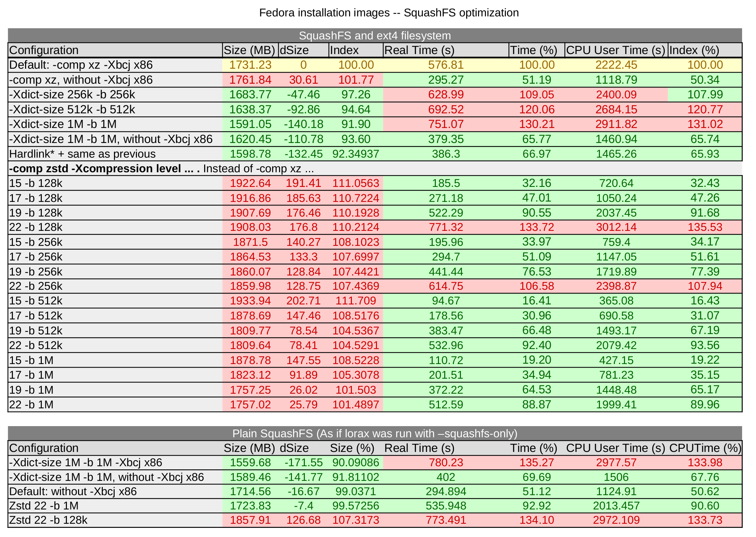Click the '-Xdict-size 512k -b 512k' row label
Screen dimensions: 756x537
click(72, 109)
